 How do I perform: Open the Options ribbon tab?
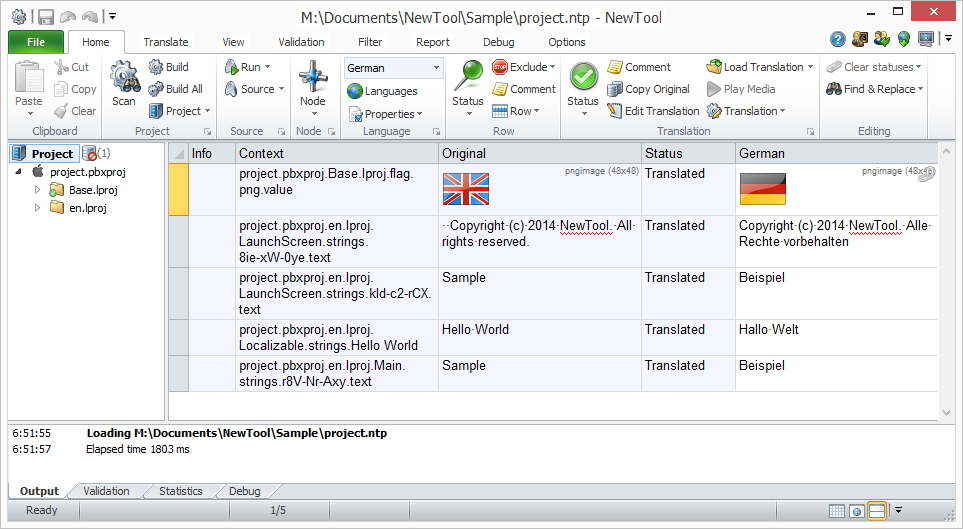point(566,42)
